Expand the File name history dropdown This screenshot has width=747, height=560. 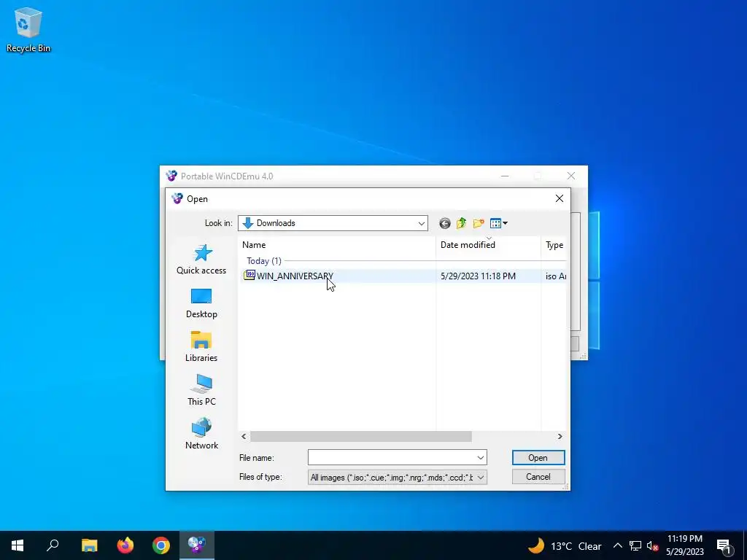[480, 458]
